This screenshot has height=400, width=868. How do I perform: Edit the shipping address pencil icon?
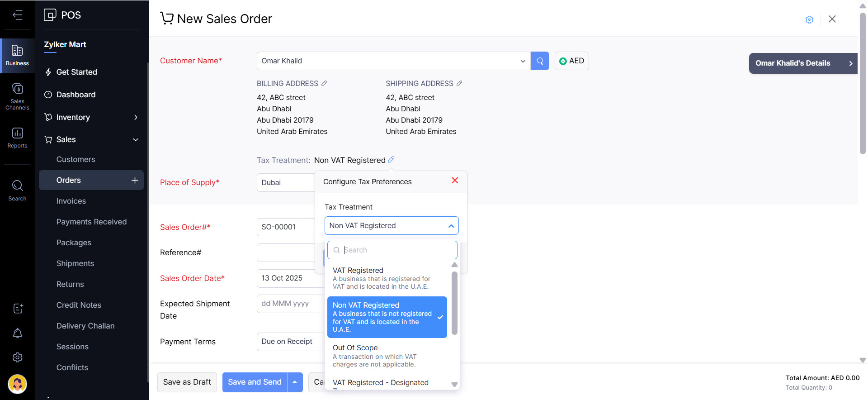coord(459,83)
